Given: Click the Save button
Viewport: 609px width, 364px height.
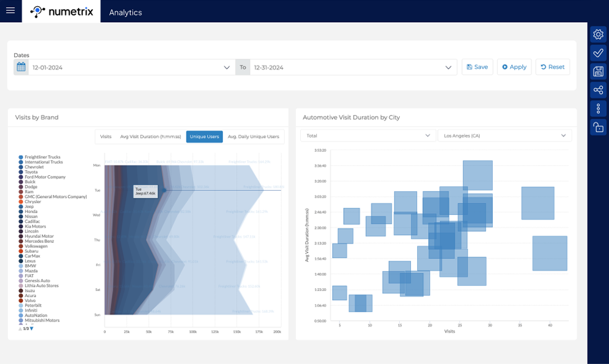Looking at the screenshot, I should coord(477,67).
